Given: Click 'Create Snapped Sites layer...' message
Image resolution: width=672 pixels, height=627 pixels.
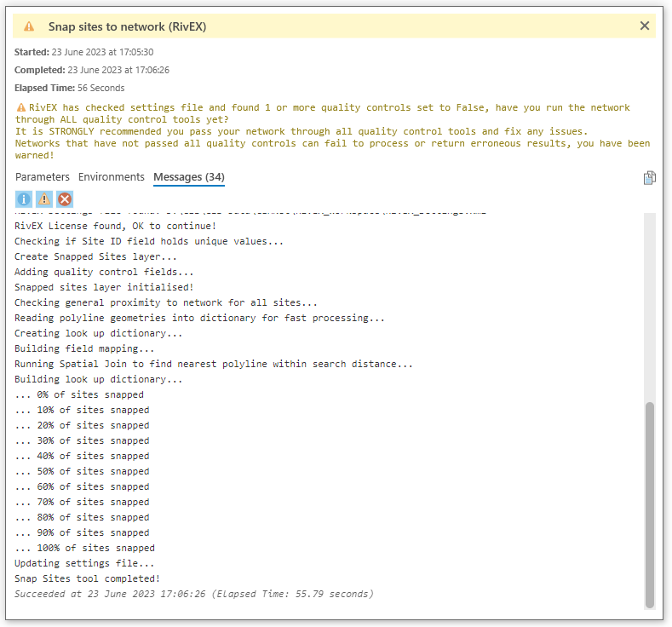Looking at the screenshot, I should tap(95, 256).
